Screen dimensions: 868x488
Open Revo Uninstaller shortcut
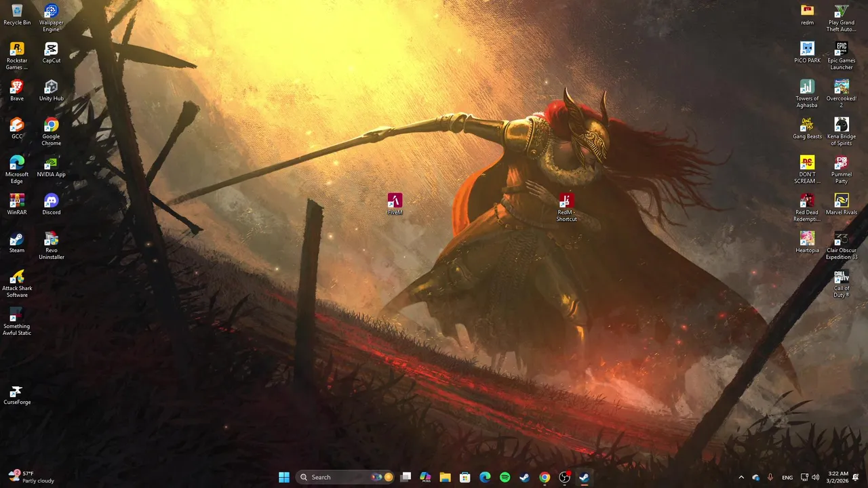pos(52,246)
